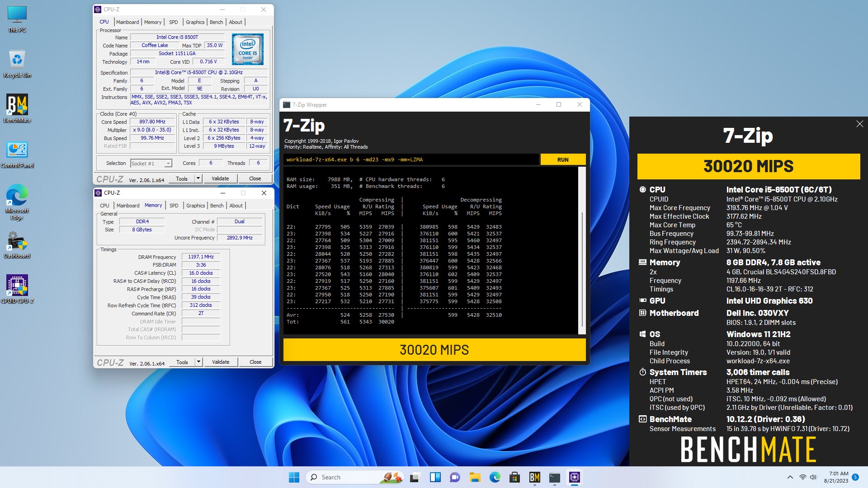Launch BenchMate desktop shortcut
The height and width of the screenshot is (488, 868).
tap(17, 108)
